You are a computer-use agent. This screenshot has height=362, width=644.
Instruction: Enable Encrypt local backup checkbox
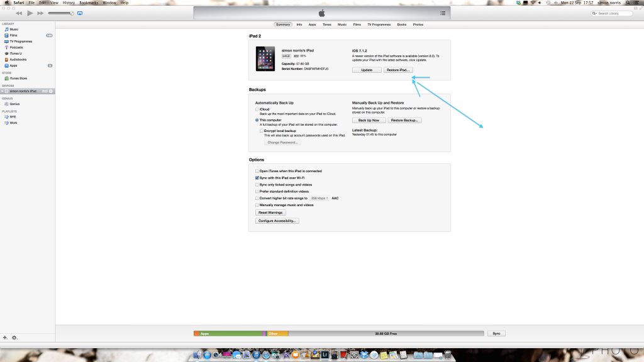(262, 131)
